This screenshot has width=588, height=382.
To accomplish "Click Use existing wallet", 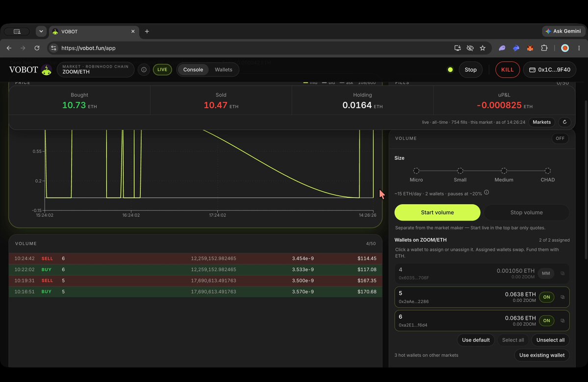I will click(x=542, y=355).
